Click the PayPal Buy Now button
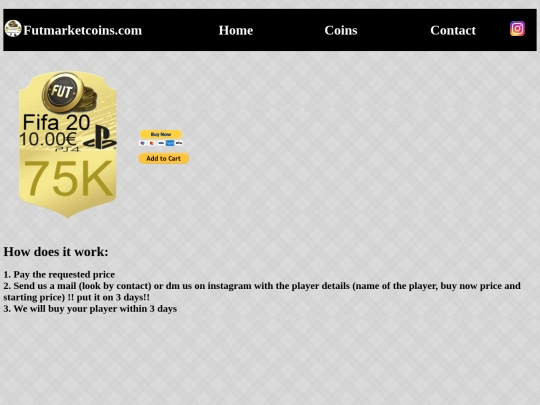Viewport: 540px width, 405px height. pos(161,134)
